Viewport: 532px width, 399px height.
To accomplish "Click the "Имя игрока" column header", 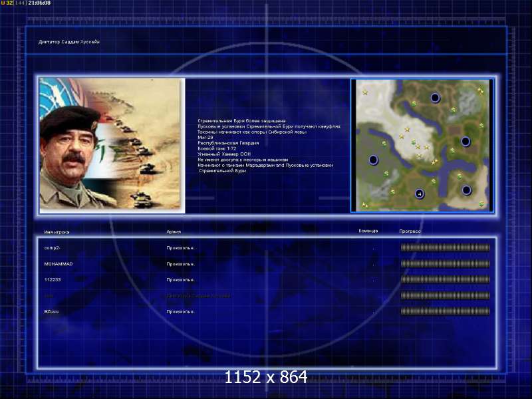I will [x=57, y=232].
